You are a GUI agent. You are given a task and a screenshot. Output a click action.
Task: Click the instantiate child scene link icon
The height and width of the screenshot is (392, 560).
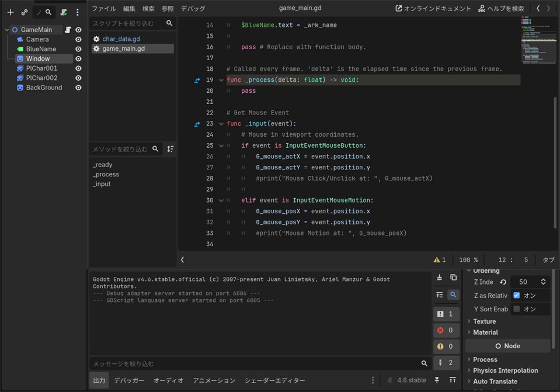coord(25,12)
